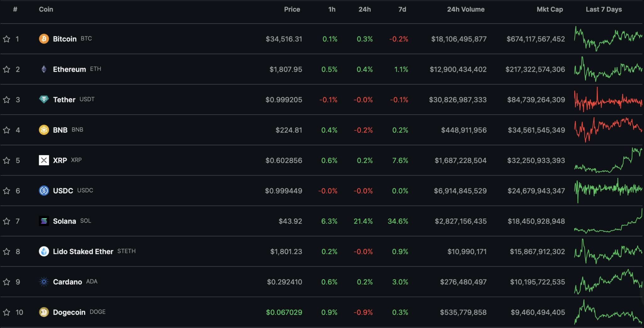The width and height of the screenshot is (644, 328).
Task: Open the Lido Staked Ether coin page
Action: pyautogui.click(x=83, y=252)
